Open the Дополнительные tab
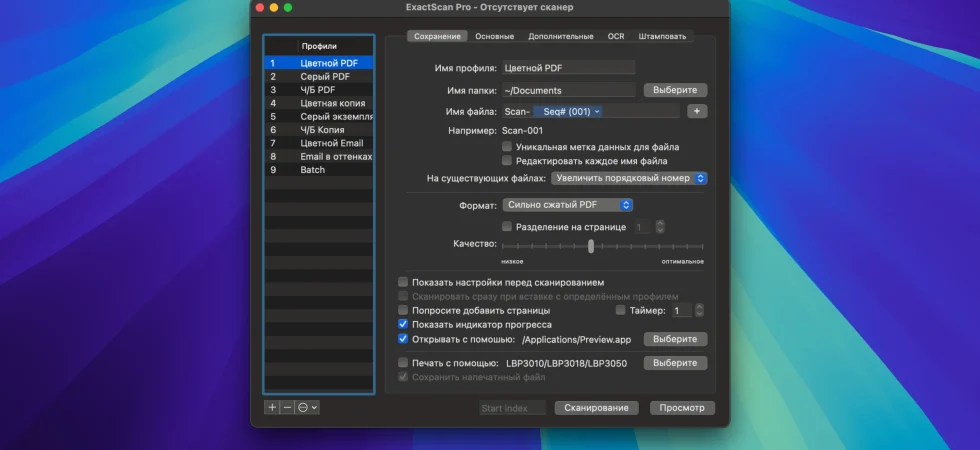Screen dimensions: 980x450 click(x=561, y=36)
